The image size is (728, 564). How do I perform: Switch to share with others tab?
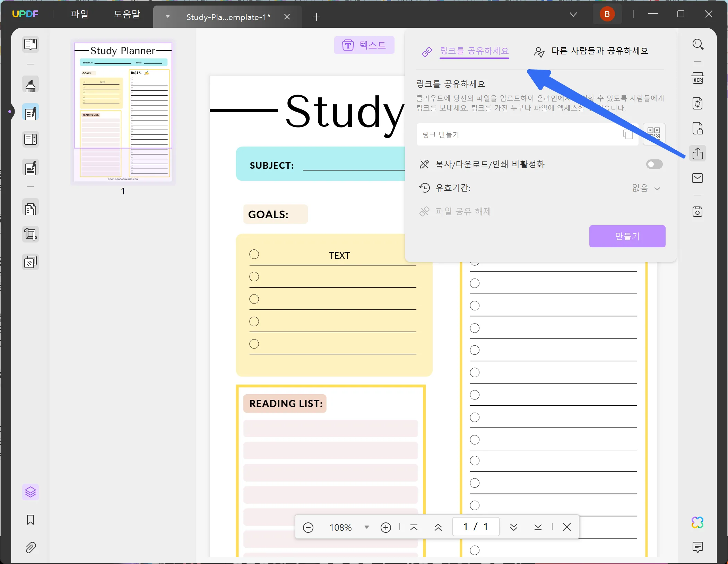click(591, 51)
